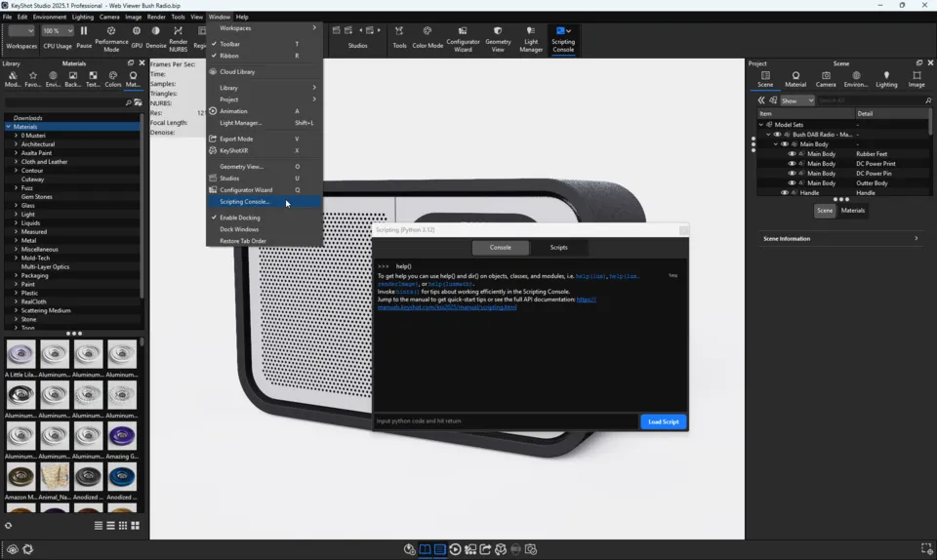Select the blue Anodized material swatch
This screenshot has height=560, width=937.
pos(122,476)
